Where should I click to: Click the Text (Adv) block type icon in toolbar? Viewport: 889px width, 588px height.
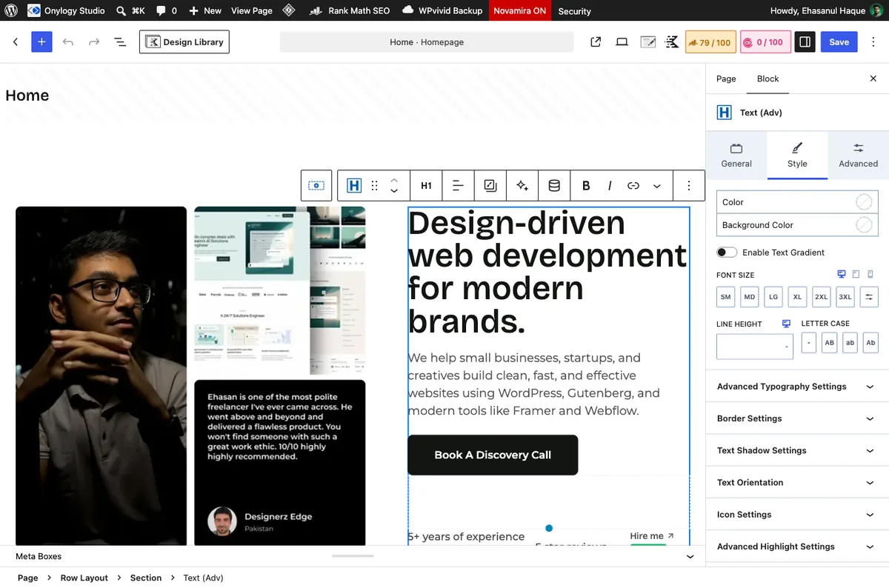354,186
